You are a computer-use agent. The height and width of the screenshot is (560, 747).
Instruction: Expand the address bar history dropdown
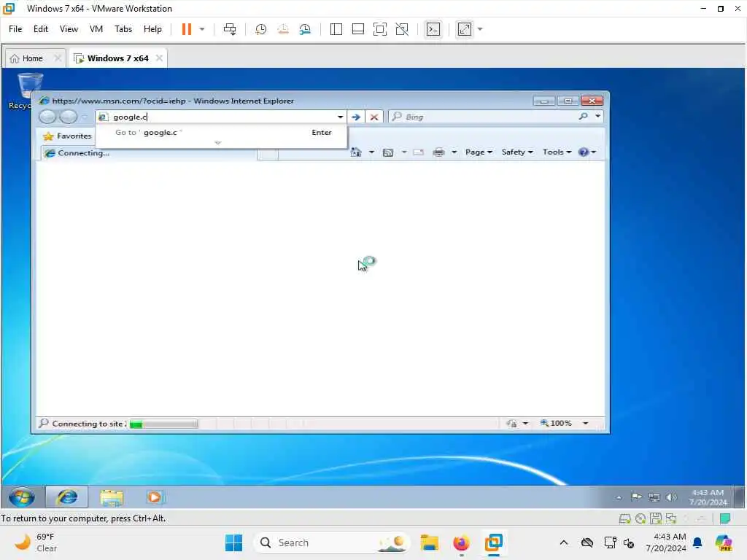(x=340, y=117)
